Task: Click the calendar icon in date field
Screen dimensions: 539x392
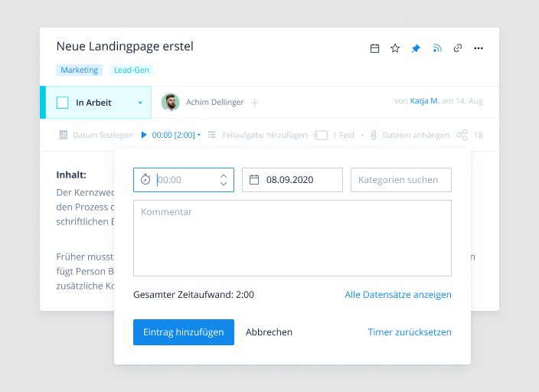Action: pos(254,179)
